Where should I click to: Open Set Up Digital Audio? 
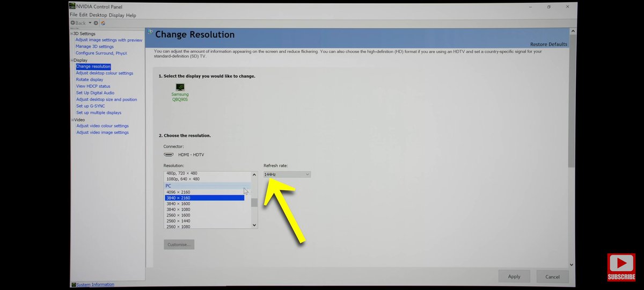click(95, 93)
